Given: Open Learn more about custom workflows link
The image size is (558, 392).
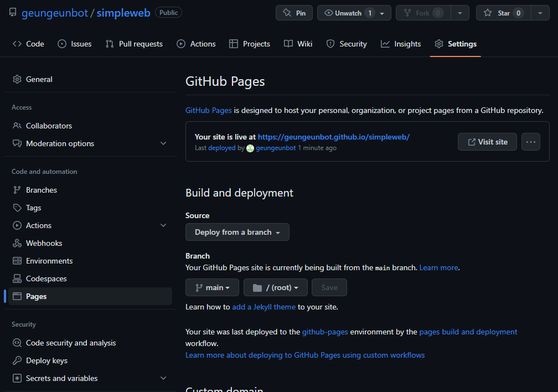Looking at the screenshot, I should (305, 355).
